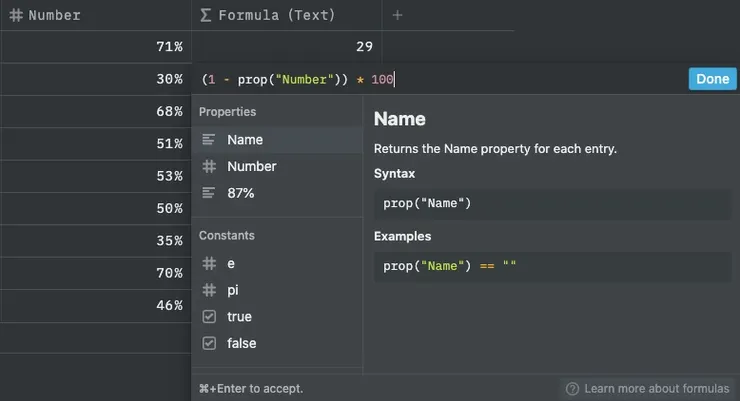Viewport: 740px width, 401px height.
Task: Click the checkbox icon beside false constant
Action: tap(209, 343)
